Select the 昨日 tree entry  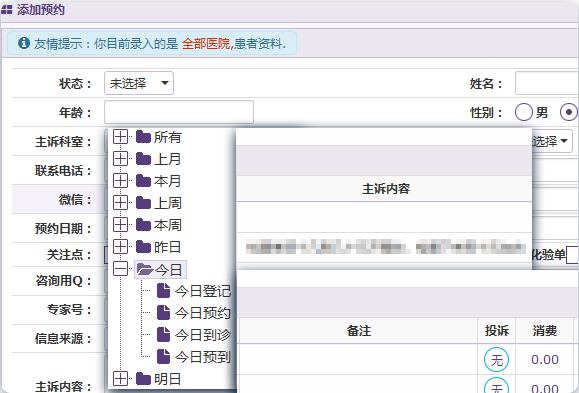(x=167, y=247)
